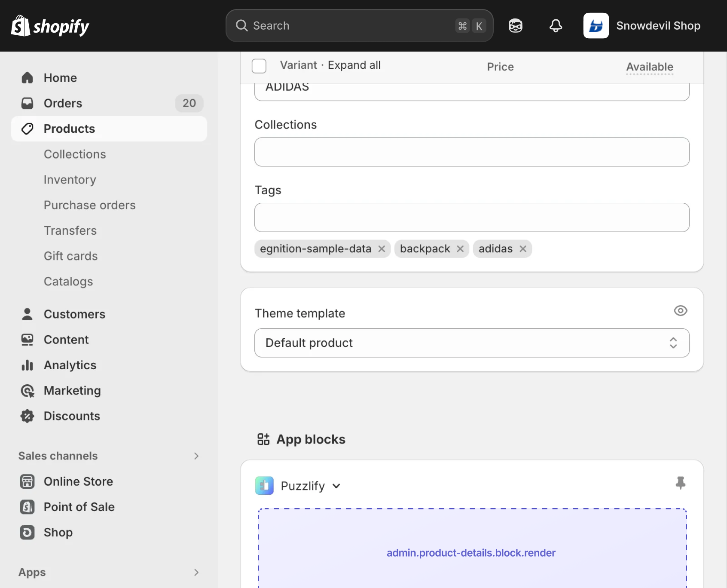Pin the Puzzlify app block

click(x=681, y=483)
